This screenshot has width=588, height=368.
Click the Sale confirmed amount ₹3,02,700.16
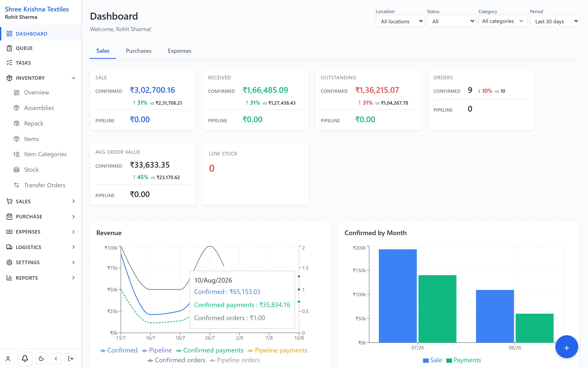pyautogui.click(x=152, y=90)
